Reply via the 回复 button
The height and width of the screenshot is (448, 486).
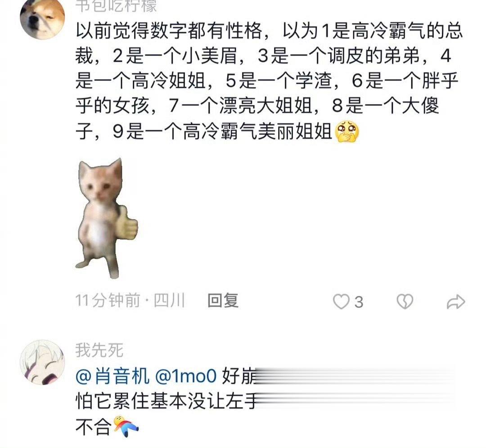coord(223,300)
